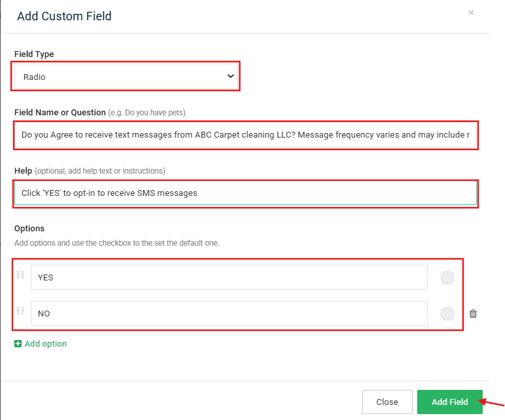This screenshot has width=505, height=420.
Task: Click the 'Add Custom Field' dialog title
Action: (64, 16)
